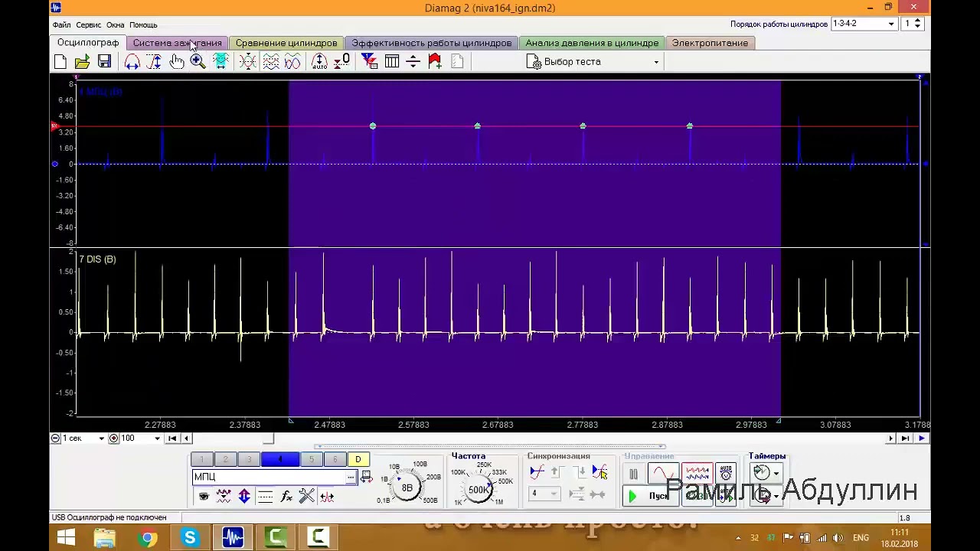Select the vertical stretch tool icon
This screenshot has height=551, width=980.
(x=154, y=62)
